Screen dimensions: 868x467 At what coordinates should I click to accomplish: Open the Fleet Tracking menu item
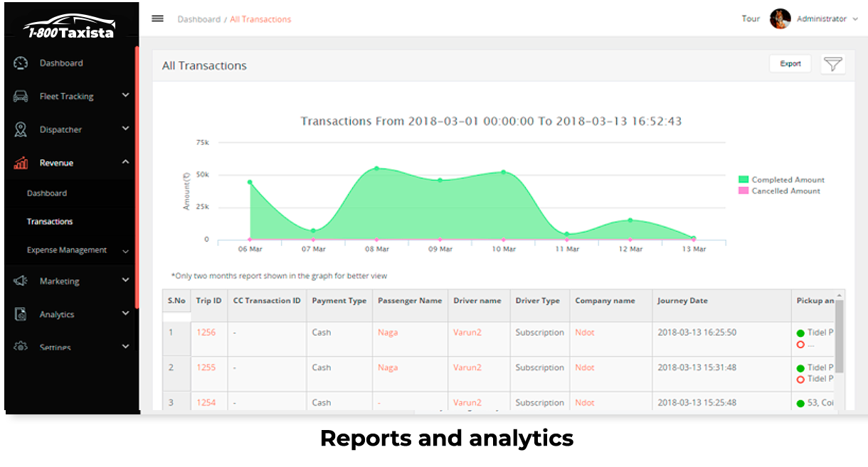tap(66, 97)
